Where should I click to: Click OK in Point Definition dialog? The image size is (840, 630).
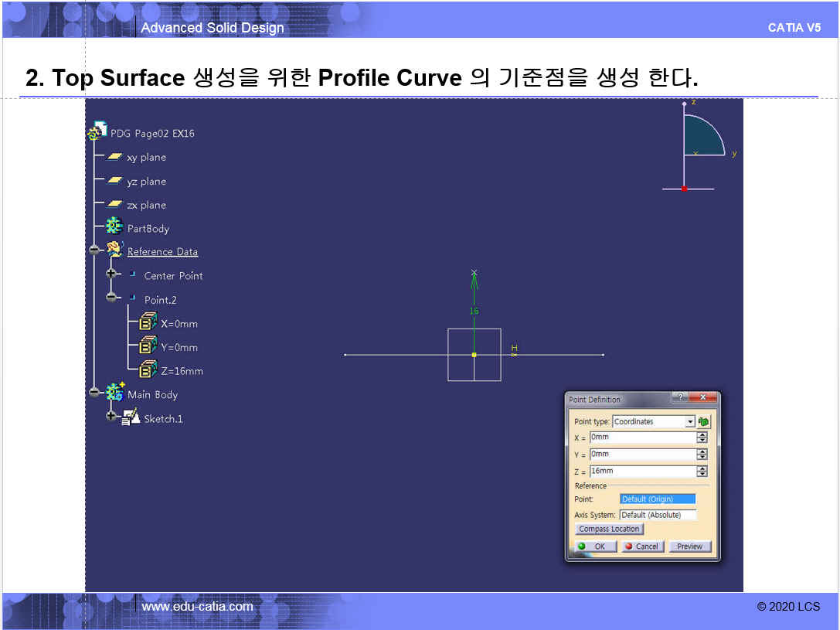click(596, 547)
